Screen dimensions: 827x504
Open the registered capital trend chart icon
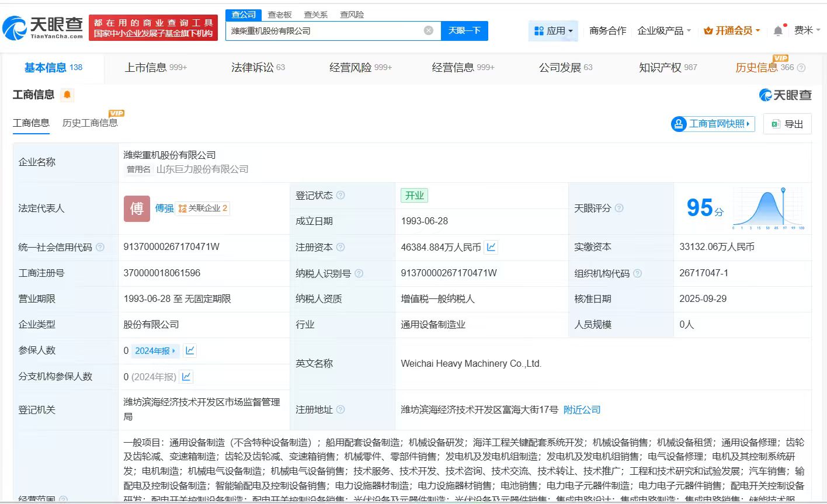pyautogui.click(x=491, y=247)
